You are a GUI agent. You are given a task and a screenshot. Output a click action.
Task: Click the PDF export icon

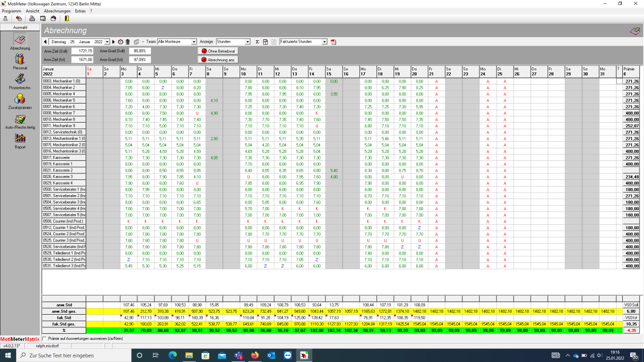(333, 42)
